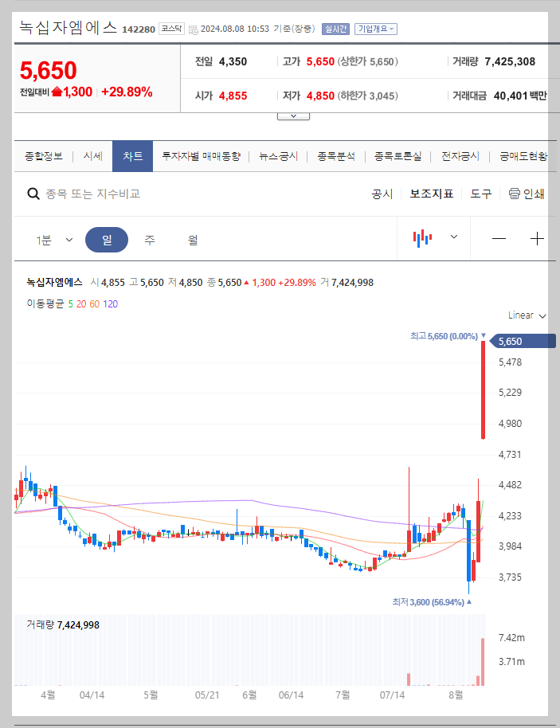Open the 1분 minute interval dropdown
This screenshot has width=560, height=728.
(x=53, y=239)
